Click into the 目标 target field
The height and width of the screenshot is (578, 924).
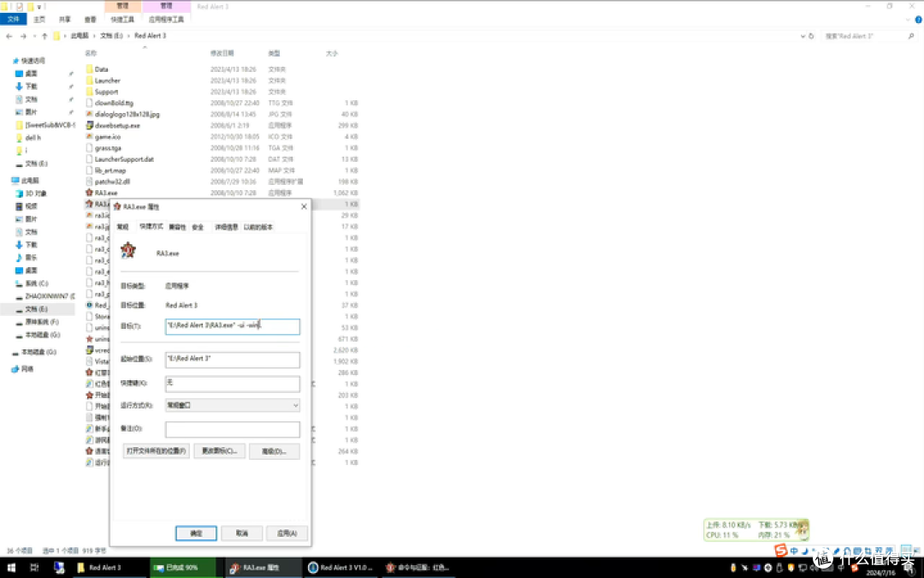tap(232, 326)
